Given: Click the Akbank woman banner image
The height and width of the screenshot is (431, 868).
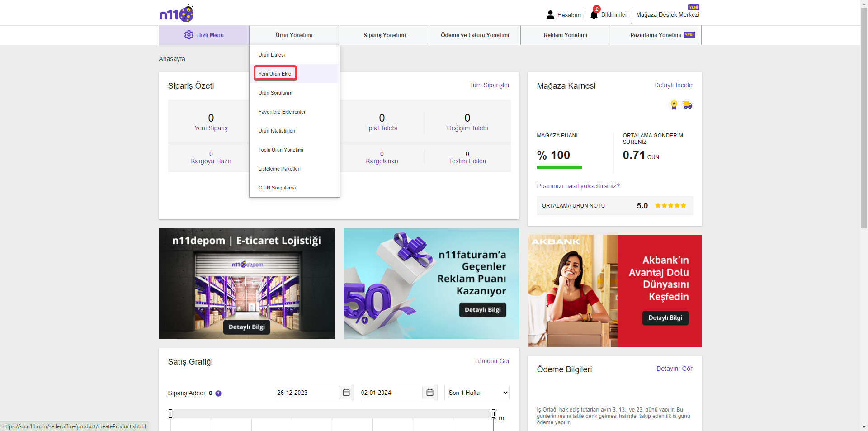Looking at the screenshot, I should [x=615, y=291].
